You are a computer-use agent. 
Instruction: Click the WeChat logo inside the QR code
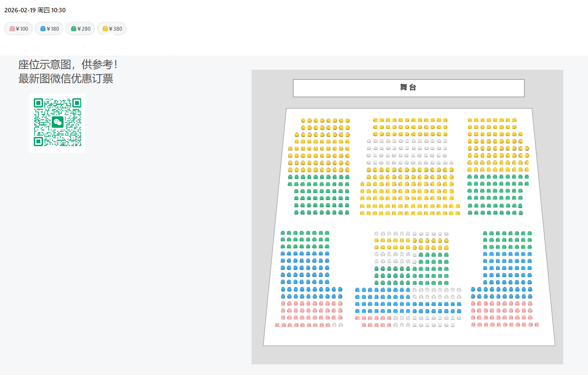tap(57, 122)
